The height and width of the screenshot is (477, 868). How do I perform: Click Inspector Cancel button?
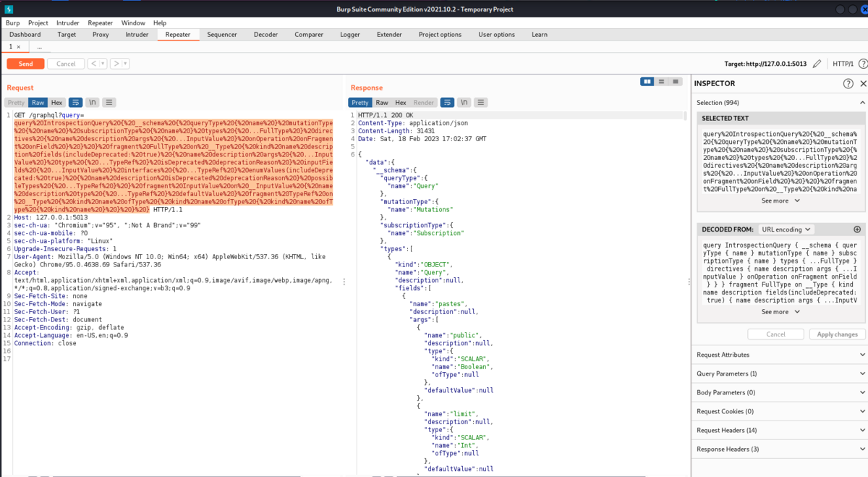(x=775, y=334)
